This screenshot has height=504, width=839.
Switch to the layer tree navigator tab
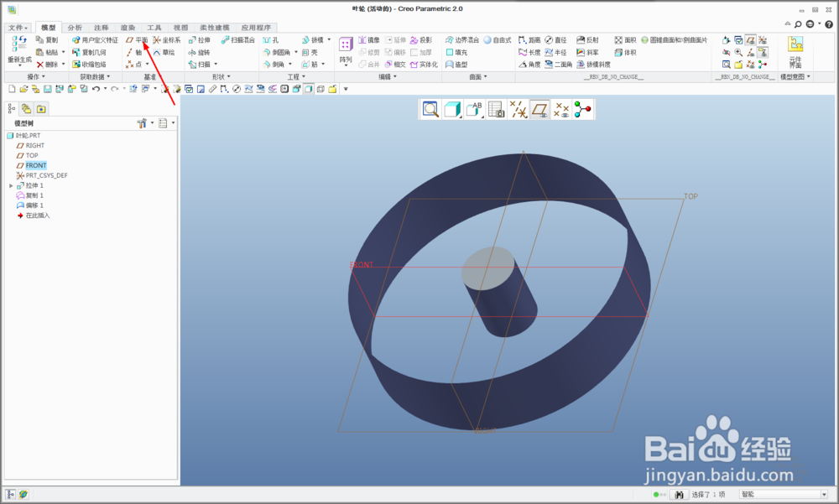coord(26,109)
